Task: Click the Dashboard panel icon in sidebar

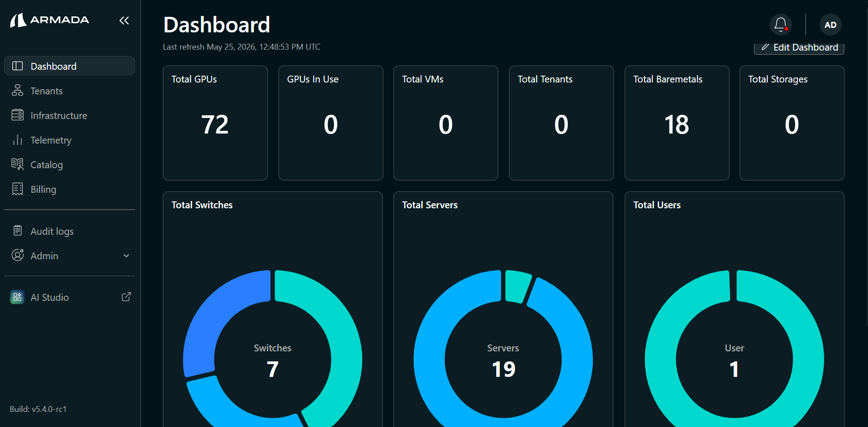Action: tap(17, 66)
